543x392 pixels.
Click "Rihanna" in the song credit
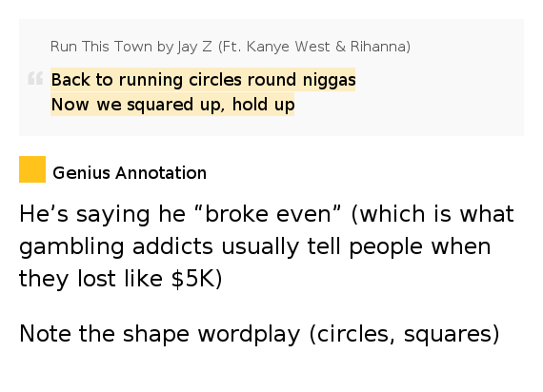click(x=378, y=47)
